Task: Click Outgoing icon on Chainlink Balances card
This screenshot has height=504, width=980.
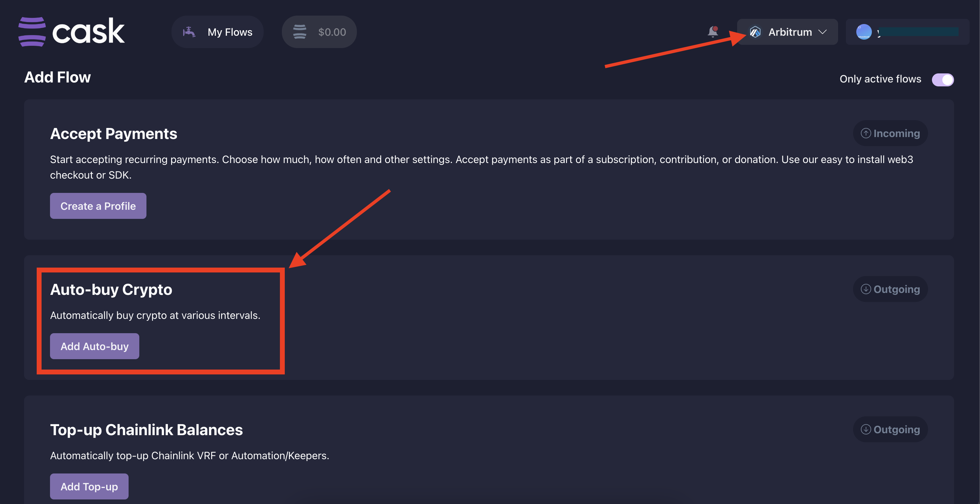Action: pyautogui.click(x=866, y=429)
